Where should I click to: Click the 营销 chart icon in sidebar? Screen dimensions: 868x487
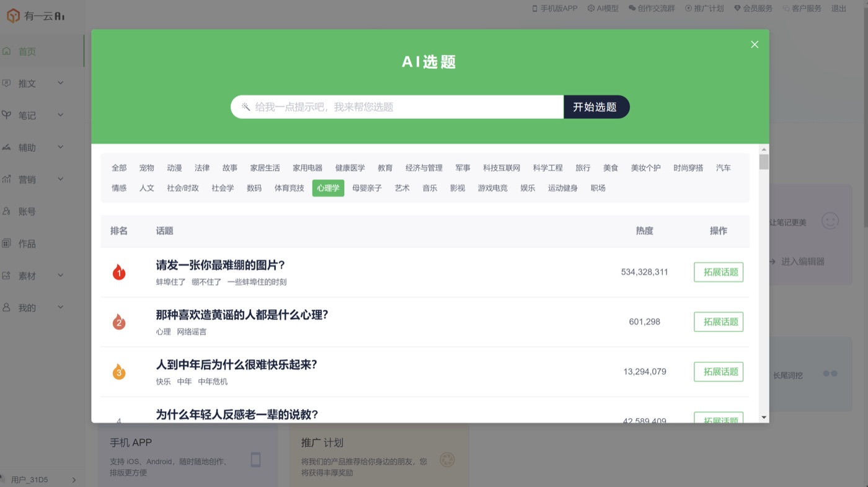[7, 179]
